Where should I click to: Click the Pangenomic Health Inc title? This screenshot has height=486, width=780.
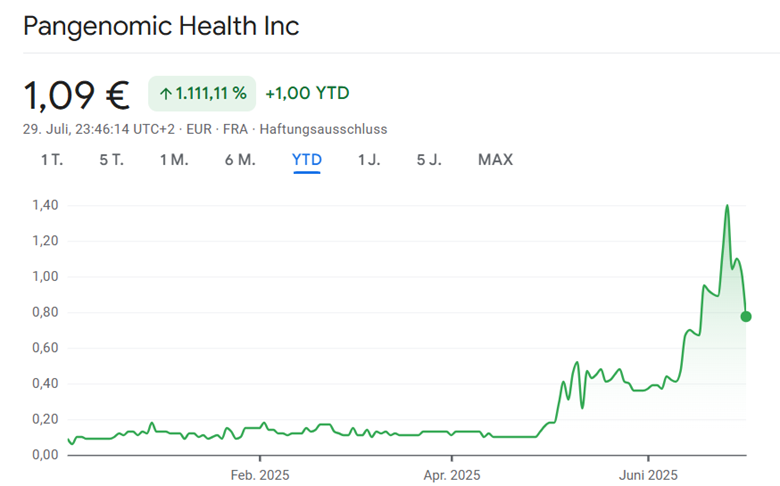160,26
